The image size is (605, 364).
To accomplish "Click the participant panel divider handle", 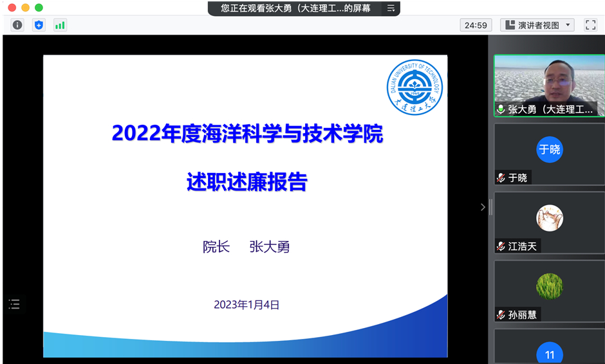I will point(490,207).
